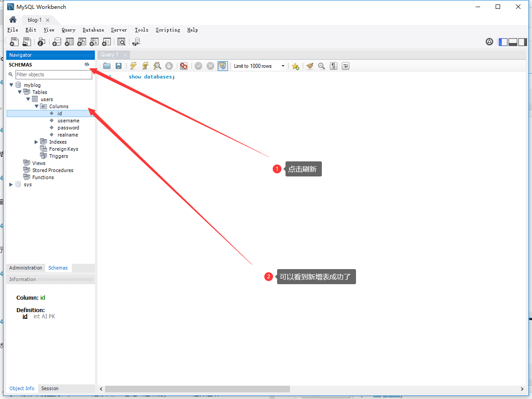Image resolution: width=532 pixels, height=399 pixels.
Task: Rollback the transaction icon
Action: (x=210, y=66)
